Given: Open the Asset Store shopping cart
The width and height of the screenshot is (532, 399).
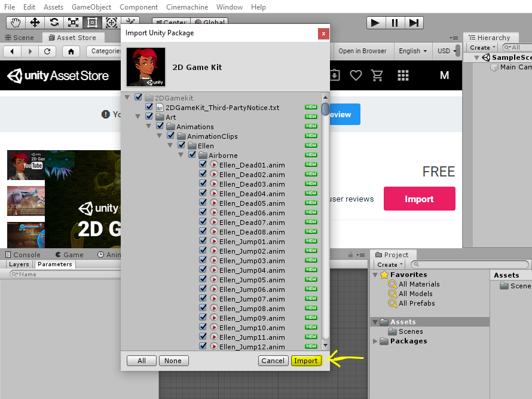Looking at the screenshot, I should 377,75.
